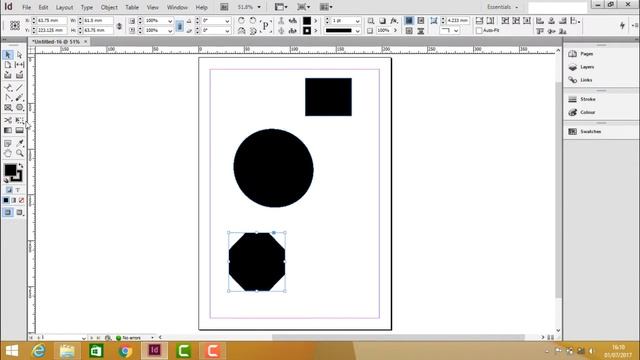Toggle formatting affects text
This screenshot has width=640, height=360.
[x=18, y=190]
